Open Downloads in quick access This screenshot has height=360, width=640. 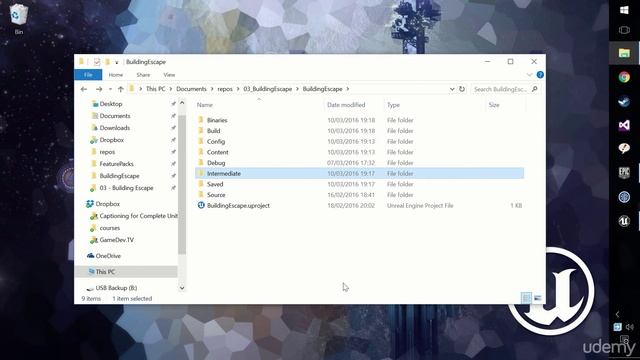114,128
